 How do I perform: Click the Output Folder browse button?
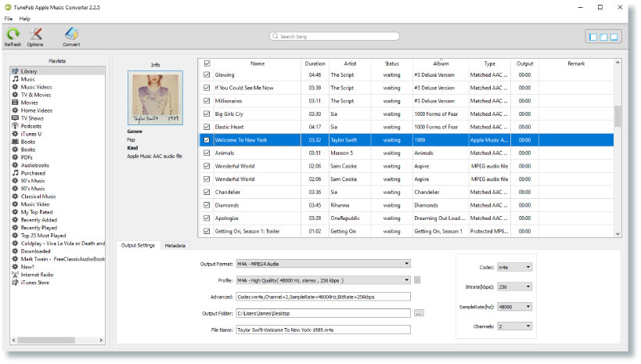pos(419,313)
